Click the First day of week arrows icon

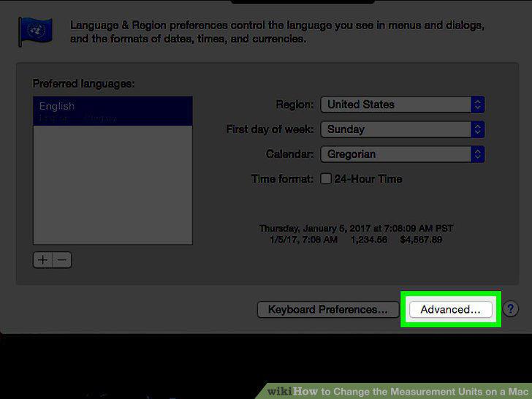(x=477, y=129)
